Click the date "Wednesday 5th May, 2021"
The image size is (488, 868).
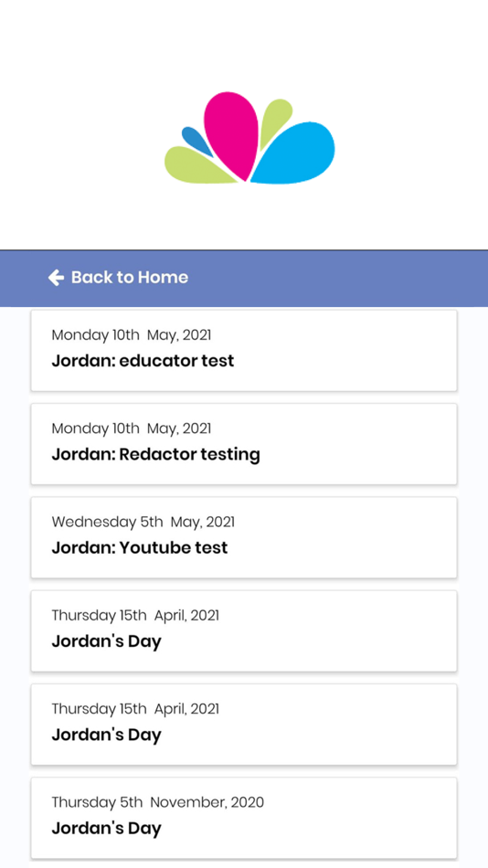click(x=143, y=522)
